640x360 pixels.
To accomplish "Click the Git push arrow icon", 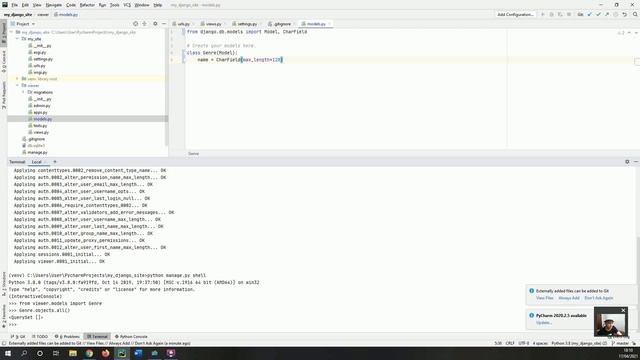I will point(607,15).
